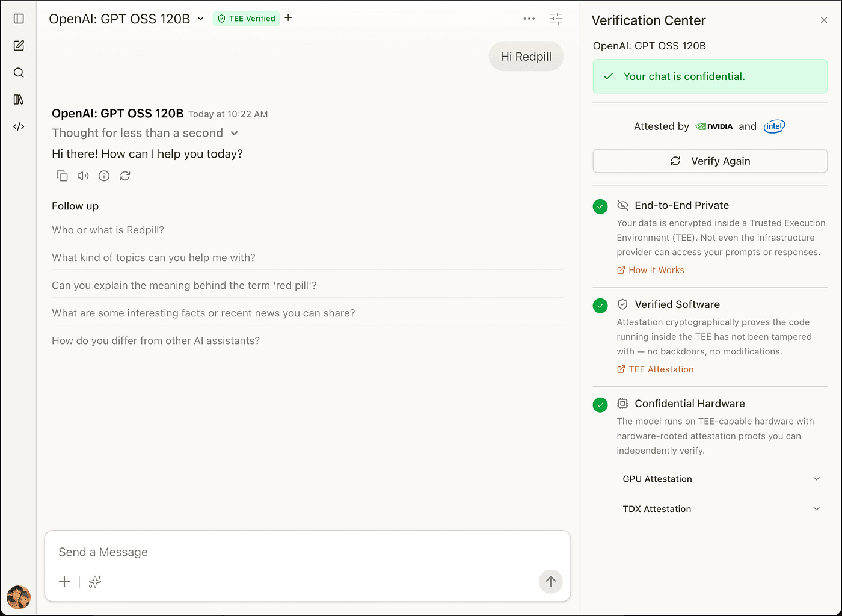
Task: Click the Intel logo in the attestation line
Action: [x=775, y=126]
